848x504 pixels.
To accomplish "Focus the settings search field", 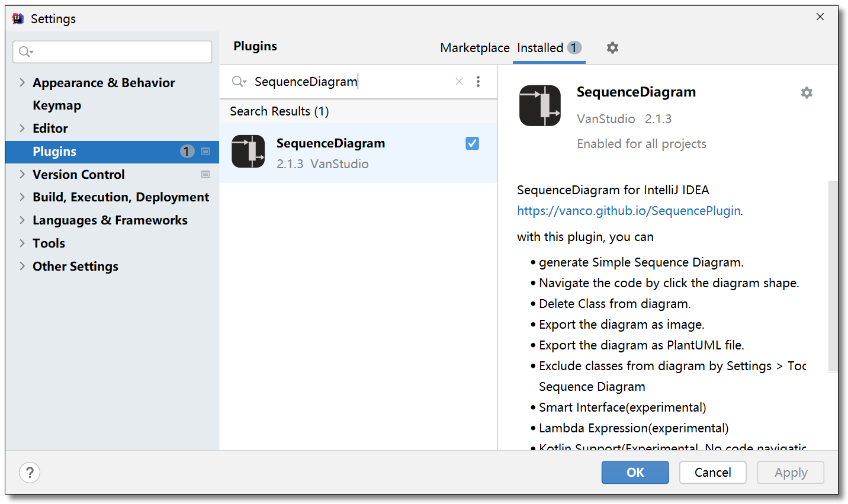I will (x=113, y=52).
